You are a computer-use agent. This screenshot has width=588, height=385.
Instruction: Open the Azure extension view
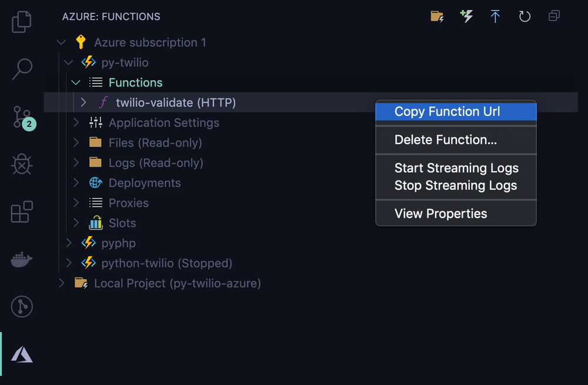21,354
